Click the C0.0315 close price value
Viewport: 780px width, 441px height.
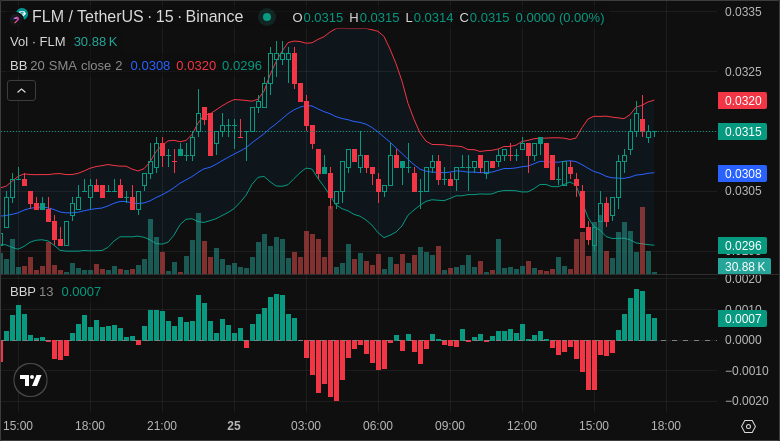(484, 18)
